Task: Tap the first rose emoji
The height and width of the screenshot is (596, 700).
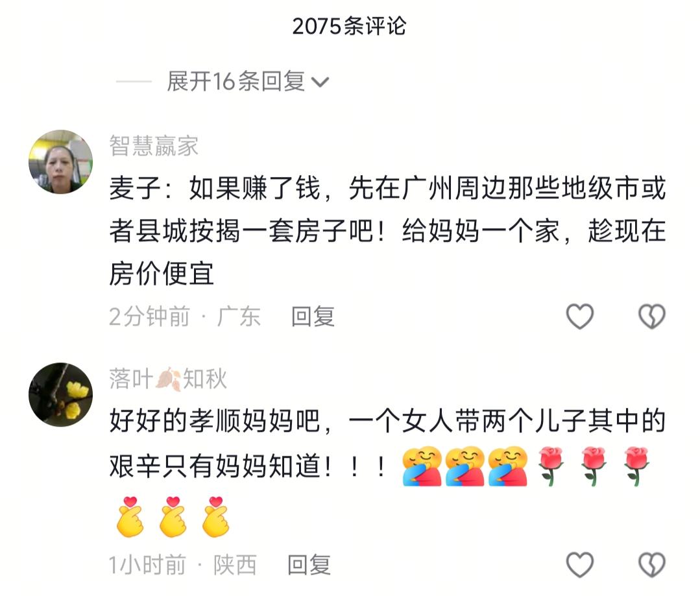Action: [x=551, y=466]
